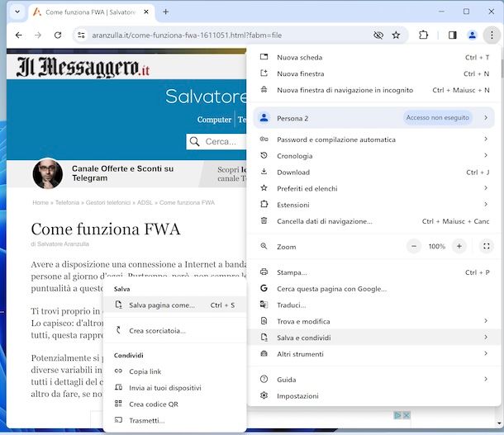Click the Telefonia breadcrumb link
The height and width of the screenshot is (435, 504).
67,202
